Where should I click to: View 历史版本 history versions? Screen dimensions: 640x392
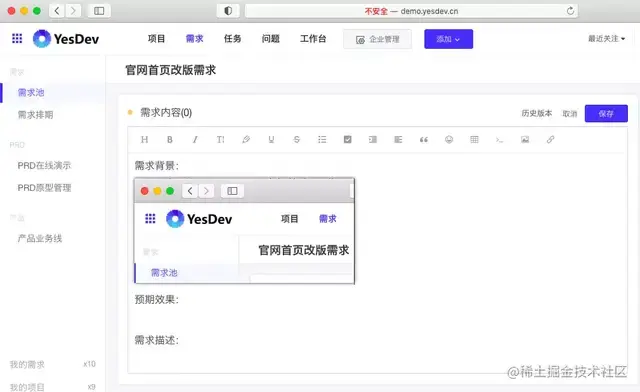coord(537,113)
